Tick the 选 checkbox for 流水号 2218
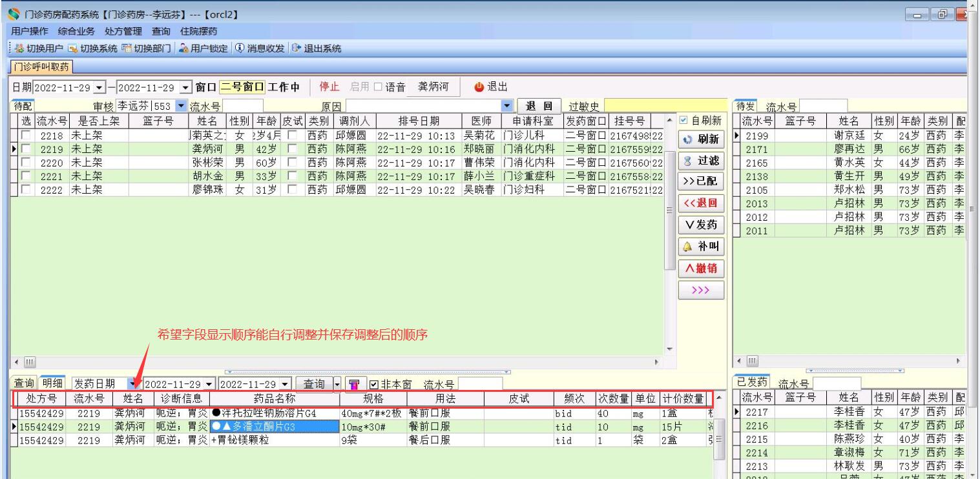 (25, 136)
